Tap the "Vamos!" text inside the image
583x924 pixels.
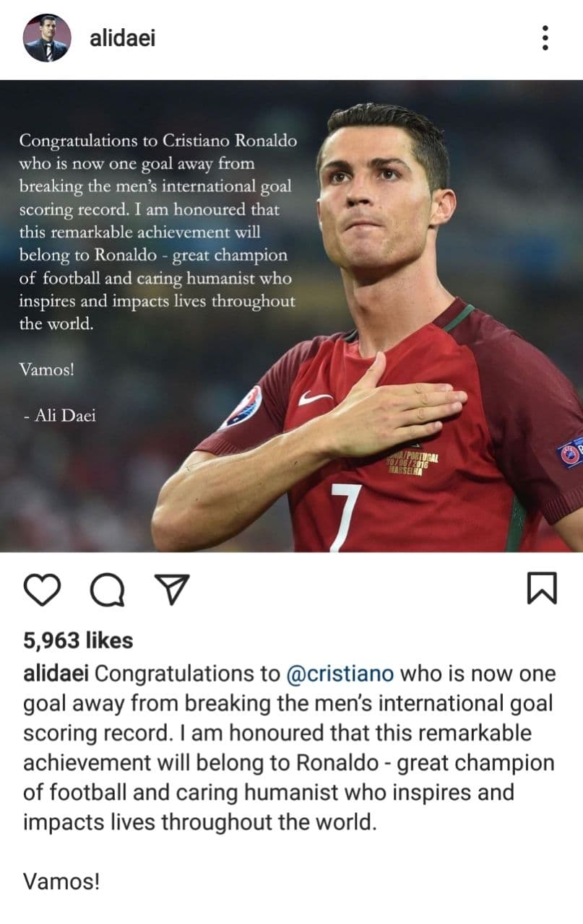(x=46, y=370)
